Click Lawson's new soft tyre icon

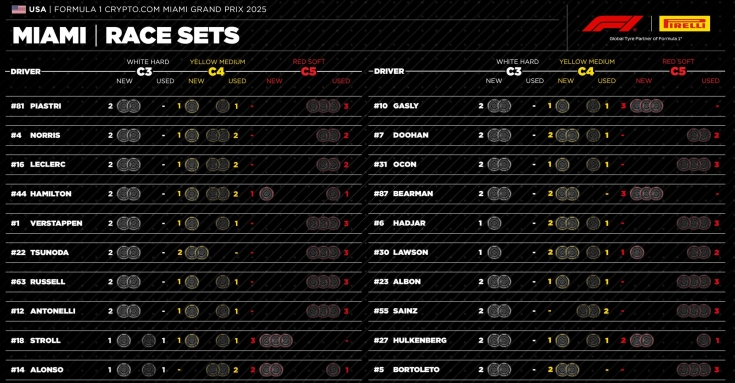pos(637,253)
